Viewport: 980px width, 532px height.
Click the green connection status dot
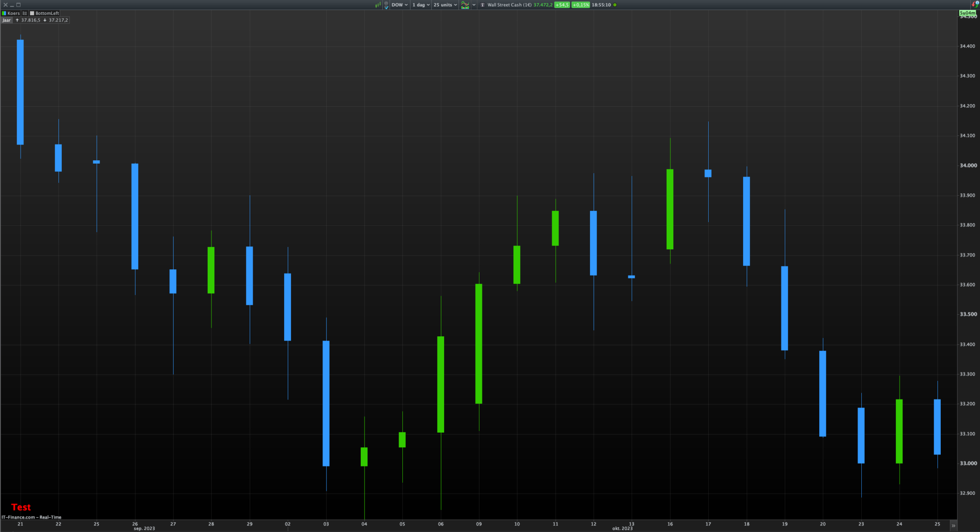tap(615, 5)
